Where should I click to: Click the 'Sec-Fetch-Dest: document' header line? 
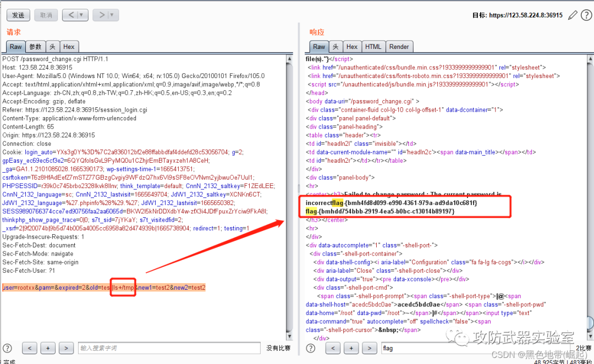39,245
